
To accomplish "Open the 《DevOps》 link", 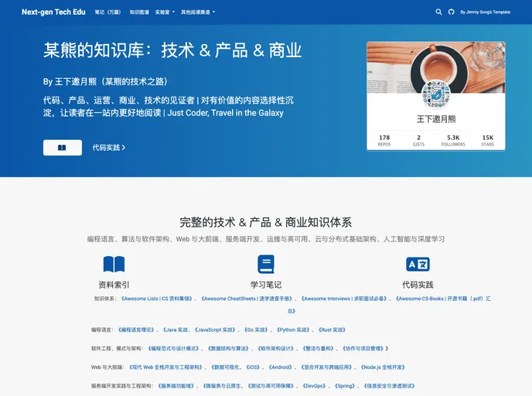I will pos(313,385).
